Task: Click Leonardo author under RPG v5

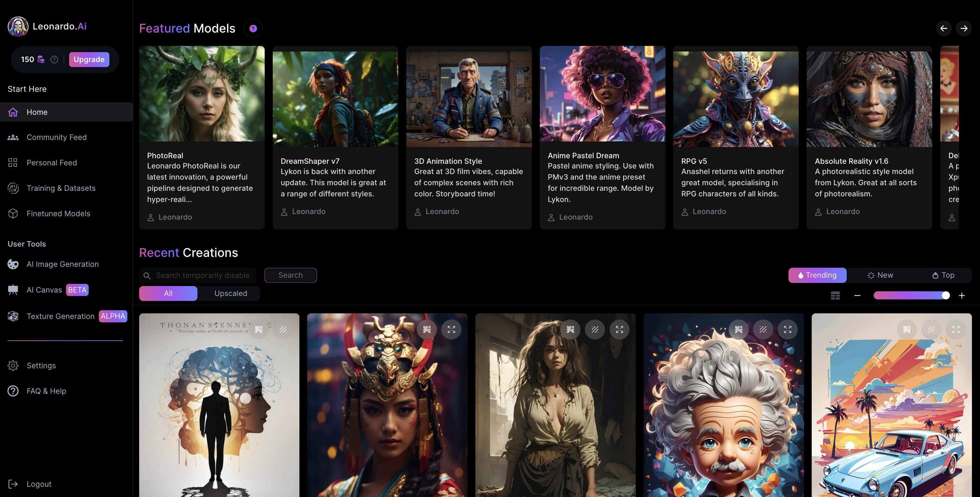Action: coord(709,211)
